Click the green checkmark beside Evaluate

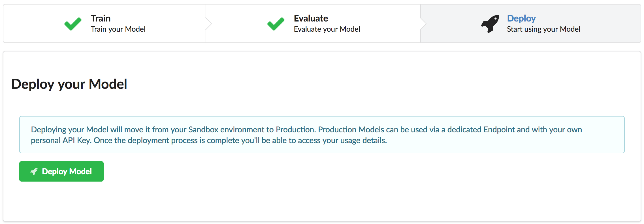[276, 24]
